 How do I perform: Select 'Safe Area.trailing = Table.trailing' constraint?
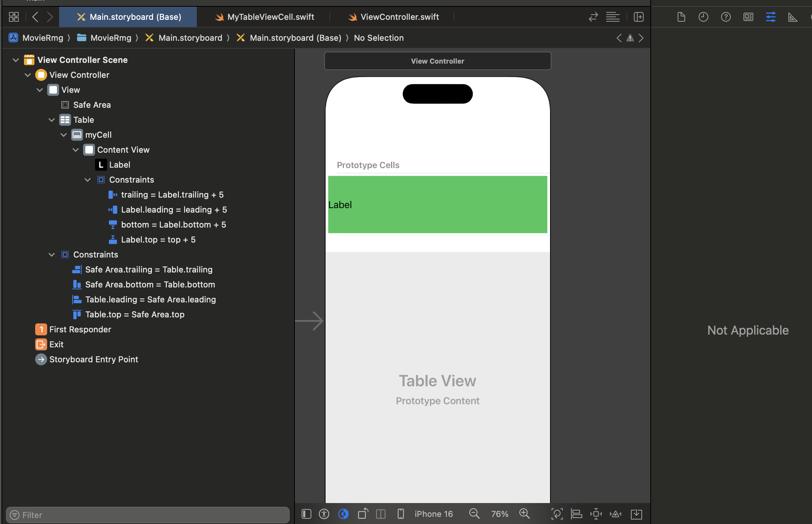point(142,269)
